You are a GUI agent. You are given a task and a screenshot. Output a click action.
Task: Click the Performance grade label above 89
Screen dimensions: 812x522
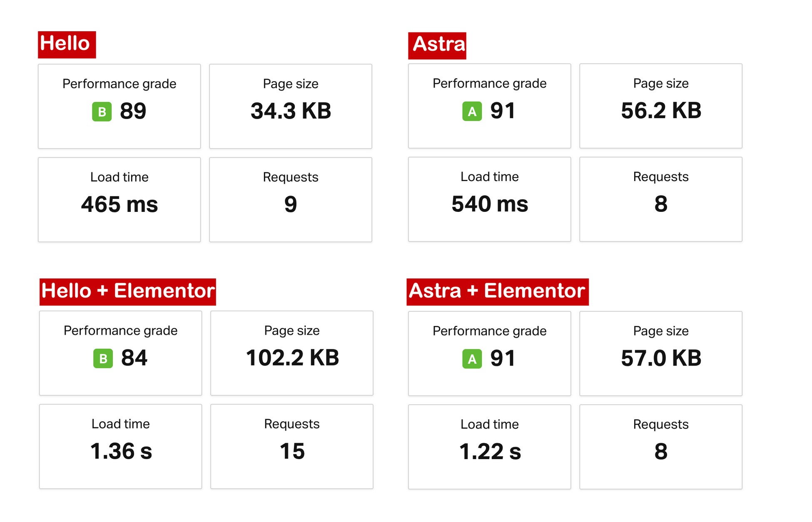(120, 84)
